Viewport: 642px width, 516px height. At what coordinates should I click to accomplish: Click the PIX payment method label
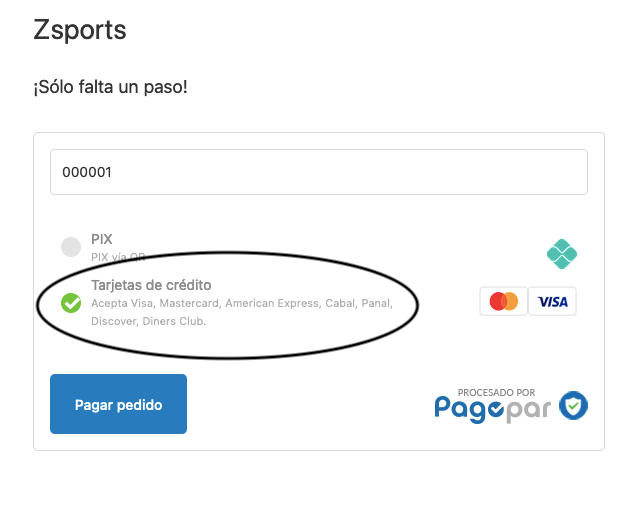tap(102, 239)
